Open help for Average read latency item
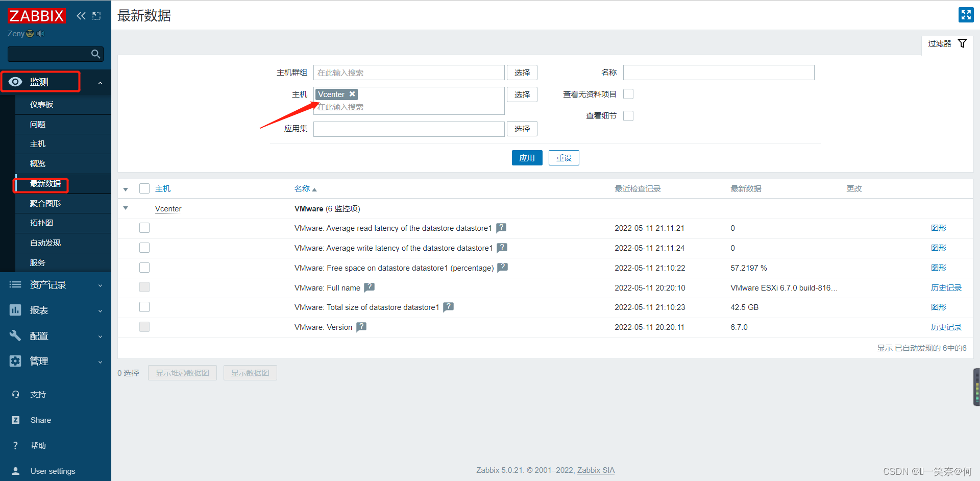Screen dimensions: 980x481 click(x=501, y=228)
